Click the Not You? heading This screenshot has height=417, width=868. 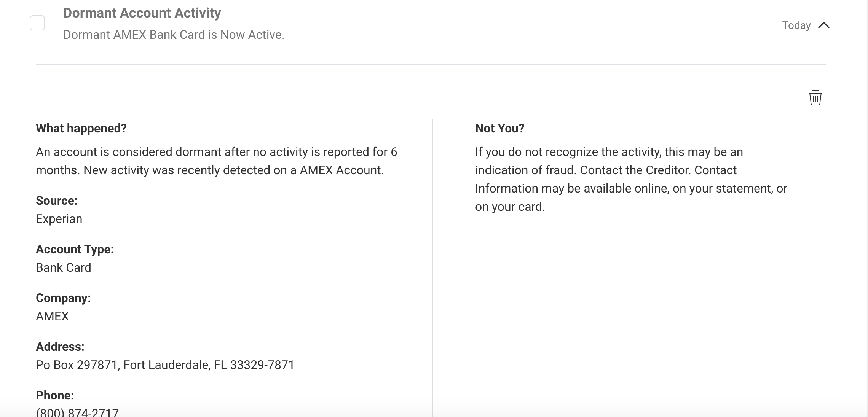point(499,128)
